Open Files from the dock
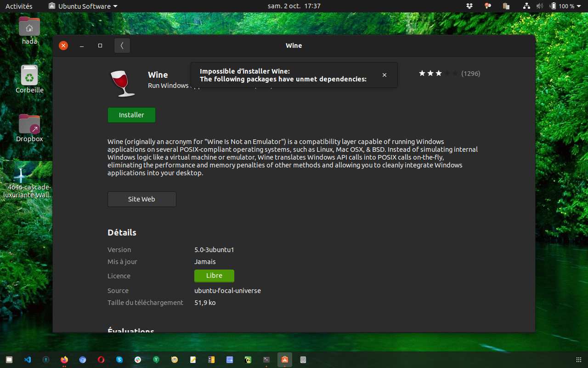Viewport: 588px width, 368px height. [9, 360]
